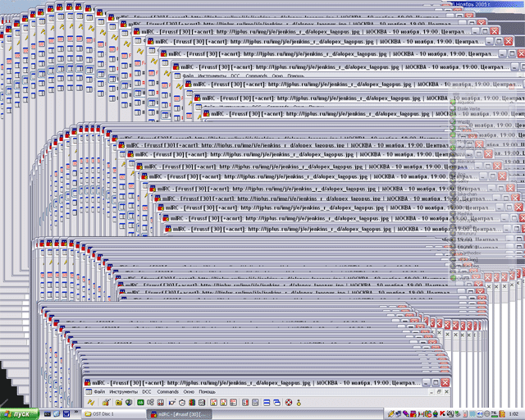Click the pencil tray icon
The height and width of the screenshot is (420, 525).
click(391, 414)
